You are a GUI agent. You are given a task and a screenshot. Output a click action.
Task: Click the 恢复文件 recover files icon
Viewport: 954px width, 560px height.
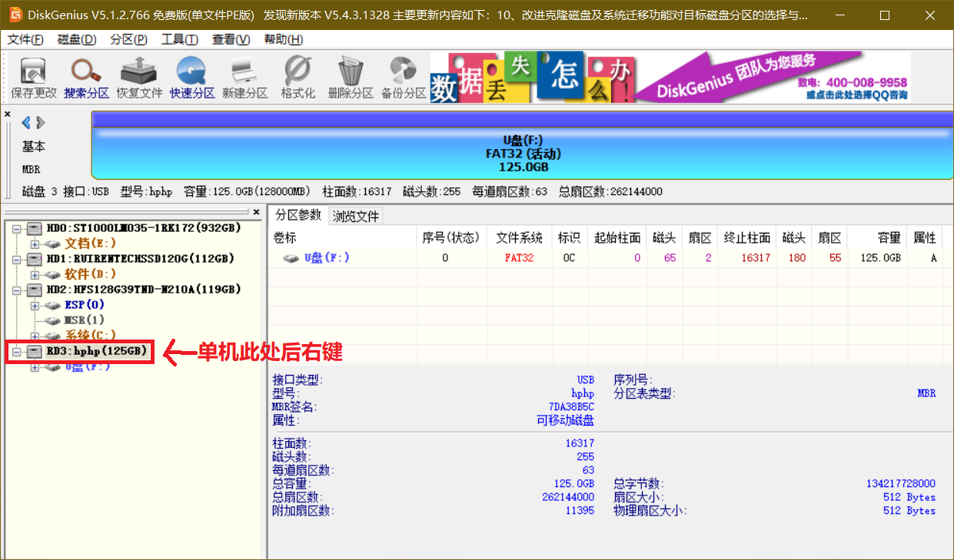pyautogui.click(x=139, y=78)
